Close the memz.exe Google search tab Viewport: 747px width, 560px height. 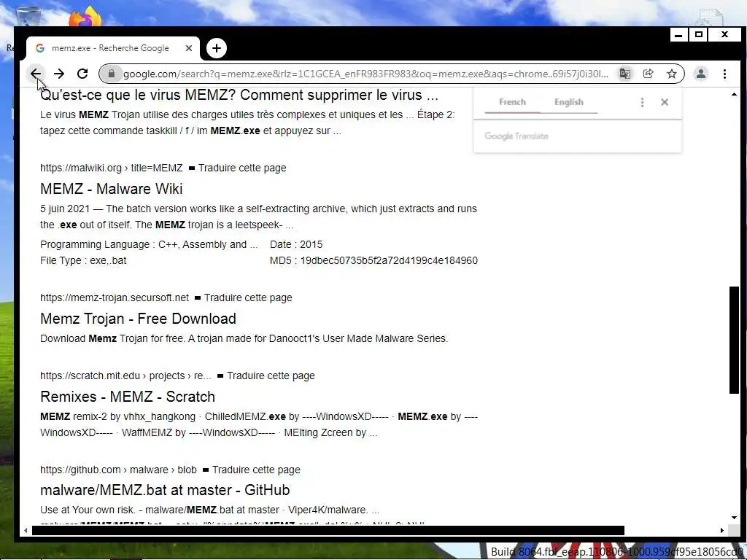point(189,48)
